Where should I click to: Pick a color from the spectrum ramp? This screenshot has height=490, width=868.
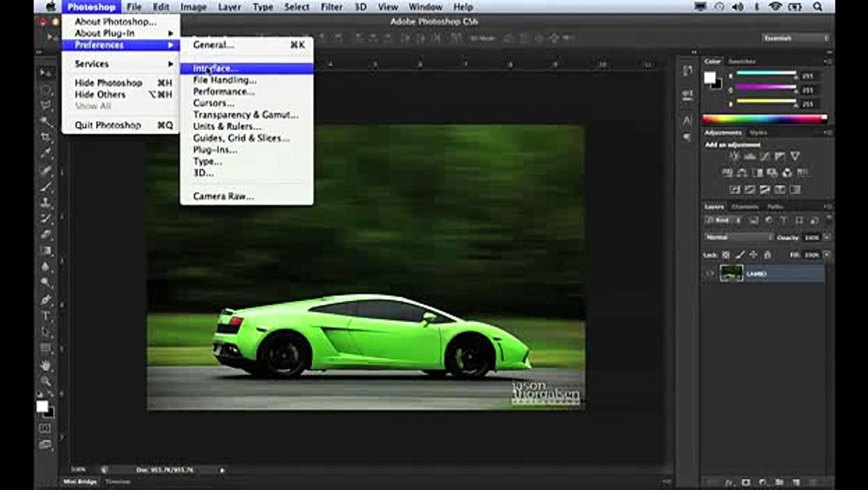pyautogui.click(x=765, y=118)
